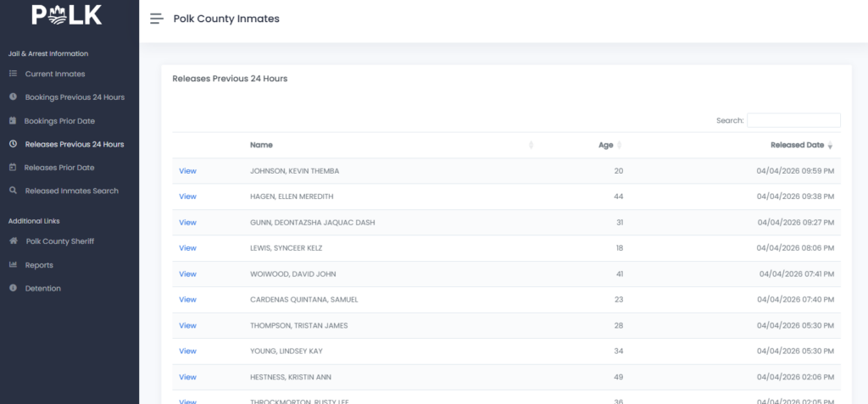This screenshot has width=868, height=404.
Task: Click the chart icon beside Reports
Action: pyautogui.click(x=13, y=265)
